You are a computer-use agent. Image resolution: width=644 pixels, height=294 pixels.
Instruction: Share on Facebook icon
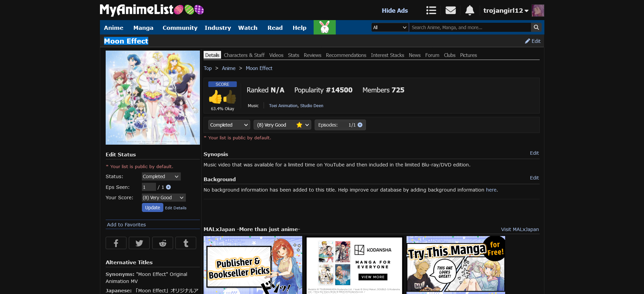[x=116, y=243]
